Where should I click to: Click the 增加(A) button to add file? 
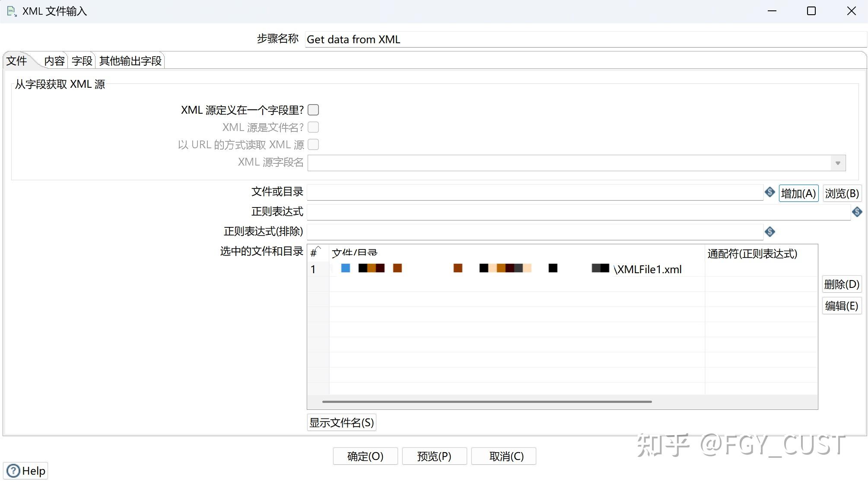[x=798, y=193]
